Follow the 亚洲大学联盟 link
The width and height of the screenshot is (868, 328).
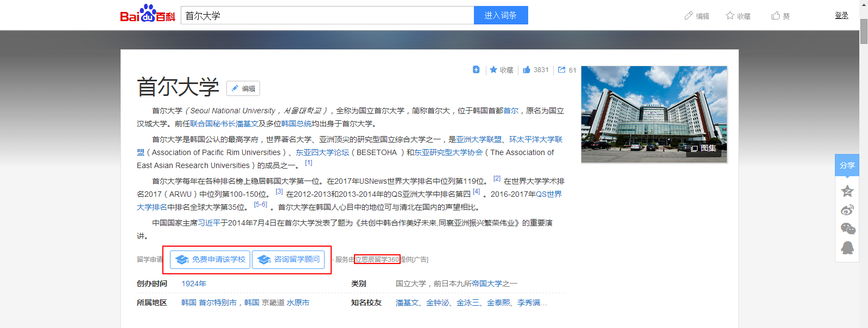tap(479, 139)
